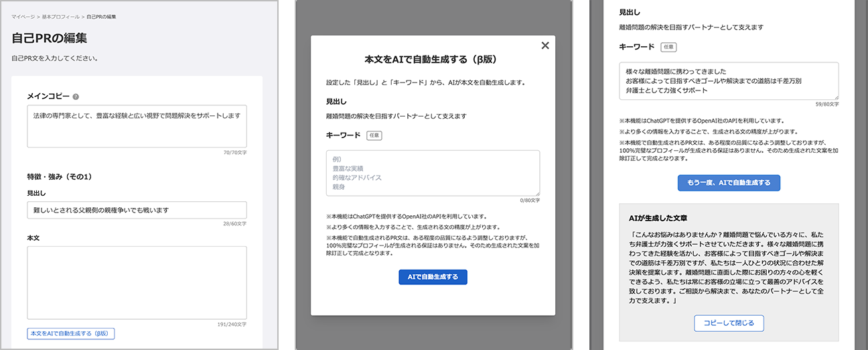The image size is (868, 350).
Task: Click the 59/80文字 character counter
Action: (x=826, y=104)
